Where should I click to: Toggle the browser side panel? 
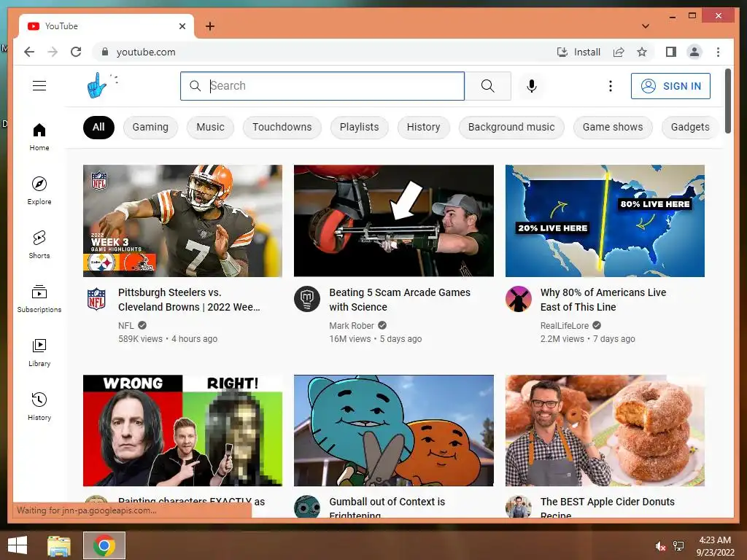point(671,52)
